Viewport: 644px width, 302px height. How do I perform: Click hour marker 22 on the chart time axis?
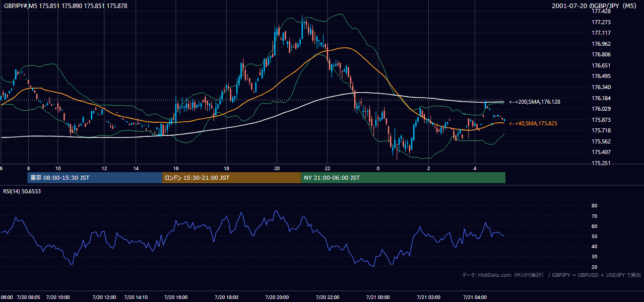click(328, 169)
